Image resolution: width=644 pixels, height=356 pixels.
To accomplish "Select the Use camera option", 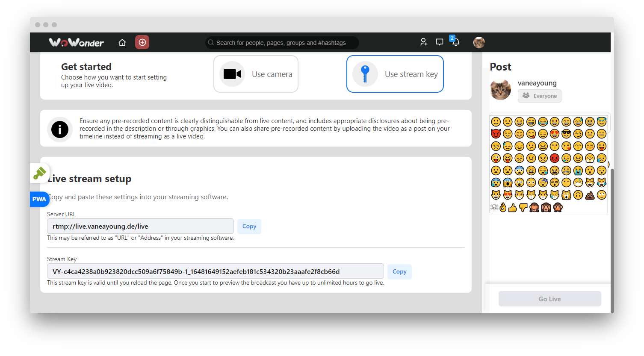I will (256, 74).
